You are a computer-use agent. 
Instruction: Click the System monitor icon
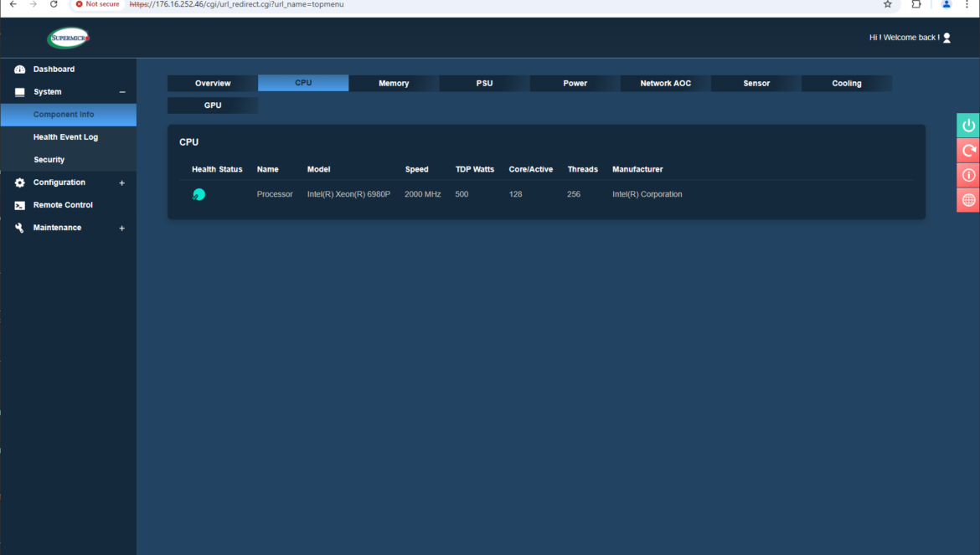point(20,92)
